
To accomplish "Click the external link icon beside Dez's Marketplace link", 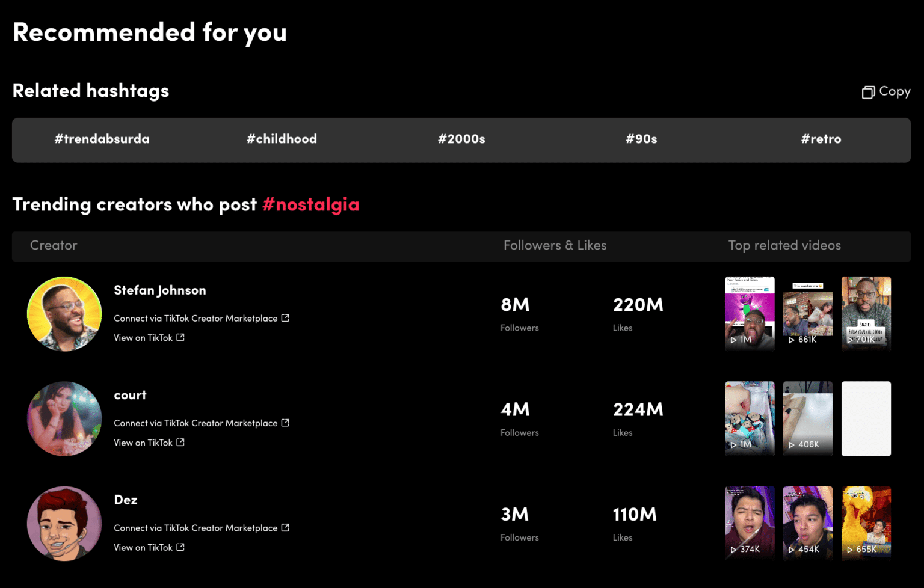I will click(x=286, y=528).
